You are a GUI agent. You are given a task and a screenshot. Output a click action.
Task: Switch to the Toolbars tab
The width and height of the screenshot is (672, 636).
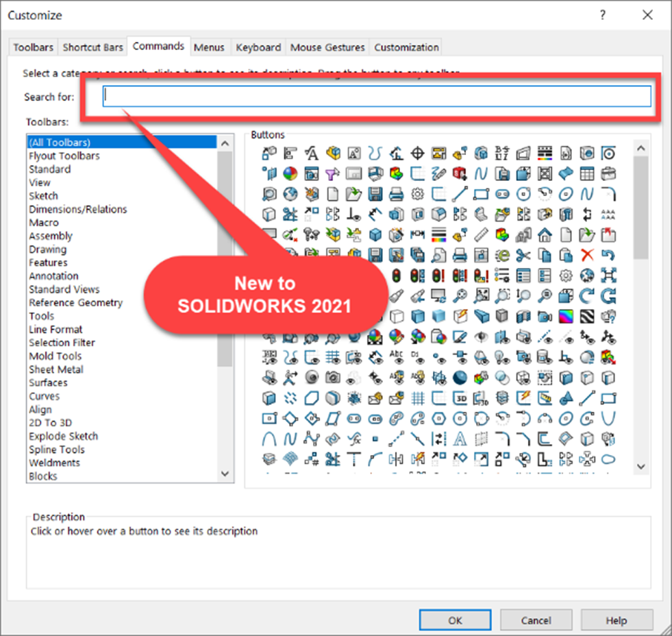pyautogui.click(x=34, y=47)
